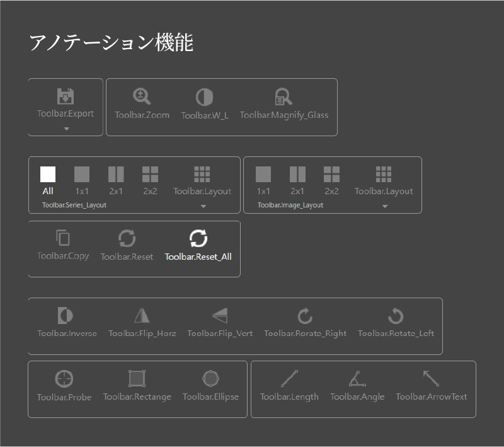Enable the Flip Horizontal transform
This screenshot has height=447, width=504.
pyautogui.click(x=142, y=322)
